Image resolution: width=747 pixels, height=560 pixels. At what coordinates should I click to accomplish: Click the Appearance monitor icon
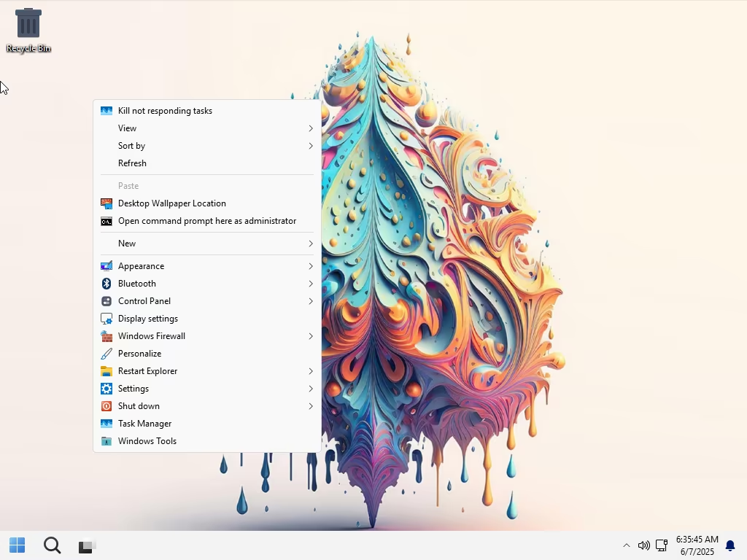pos(107,265)
